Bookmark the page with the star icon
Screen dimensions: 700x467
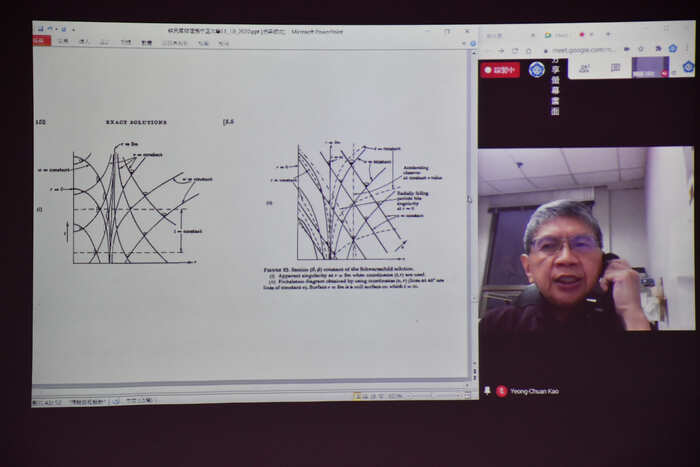pos(642,49)
